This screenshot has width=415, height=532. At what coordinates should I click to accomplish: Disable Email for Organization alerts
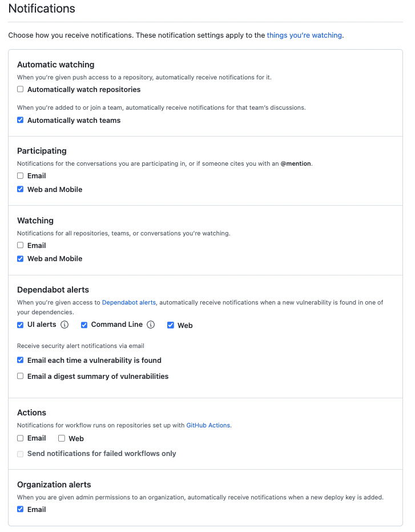(x=20, y=509)
